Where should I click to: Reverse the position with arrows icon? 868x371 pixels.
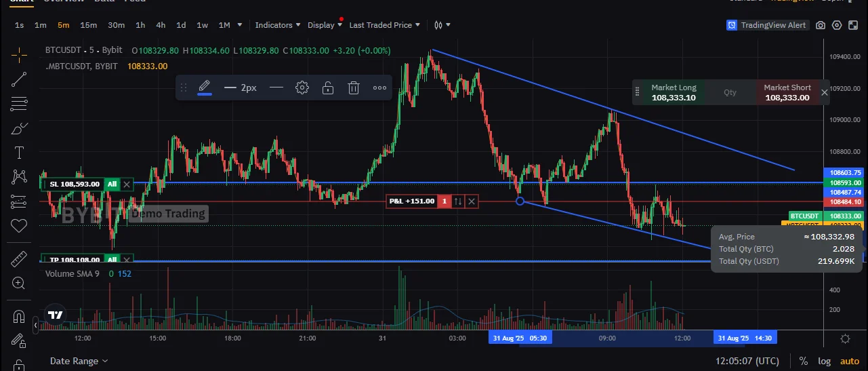point(459,201)
